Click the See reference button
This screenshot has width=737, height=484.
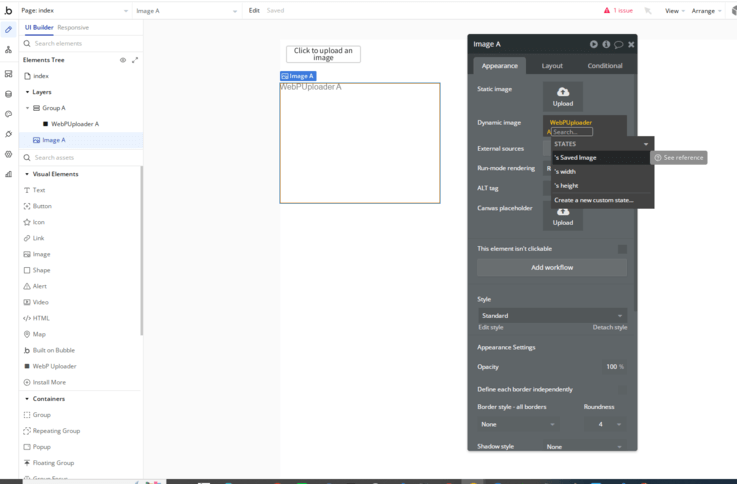pyautogui.click(x=679, y=158)
